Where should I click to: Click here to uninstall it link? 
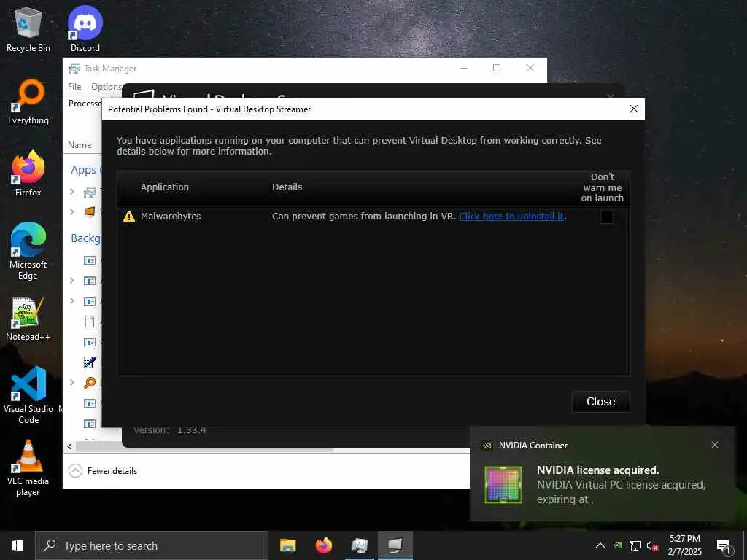[x=511, y=216]
